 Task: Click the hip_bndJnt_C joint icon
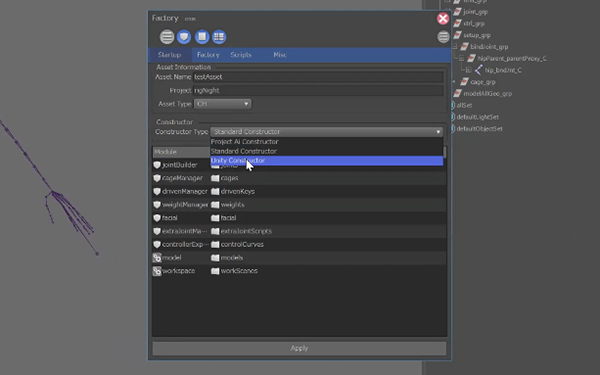tap(478, 70)
